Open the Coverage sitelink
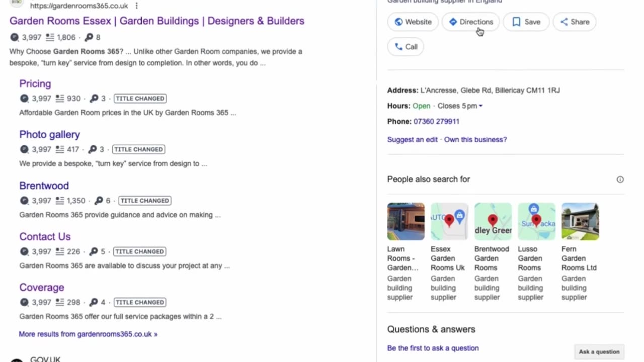This screenshot has width=644, height=362. 42,287
